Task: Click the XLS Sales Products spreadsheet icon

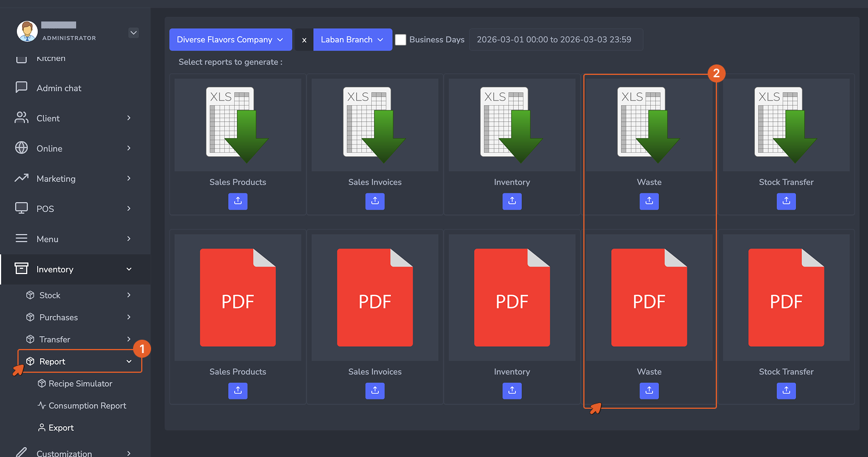Action: tap(238, 125)
